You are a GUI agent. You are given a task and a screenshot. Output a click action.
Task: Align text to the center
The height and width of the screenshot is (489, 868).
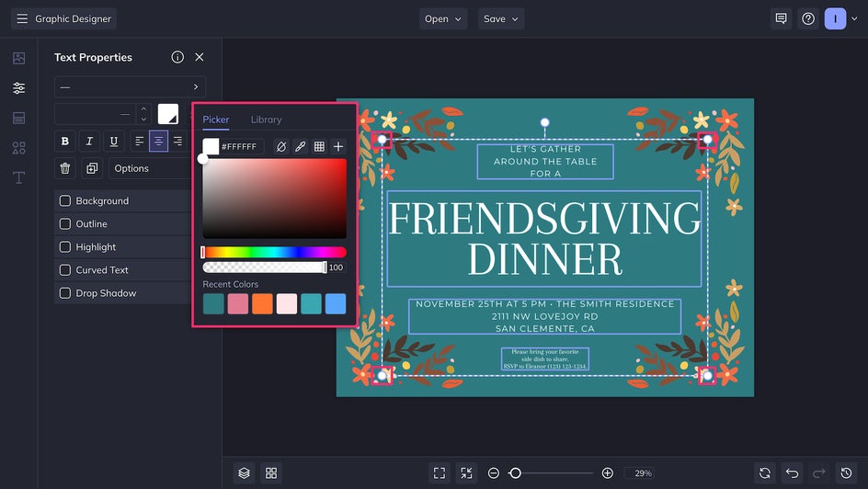(158, 141)
